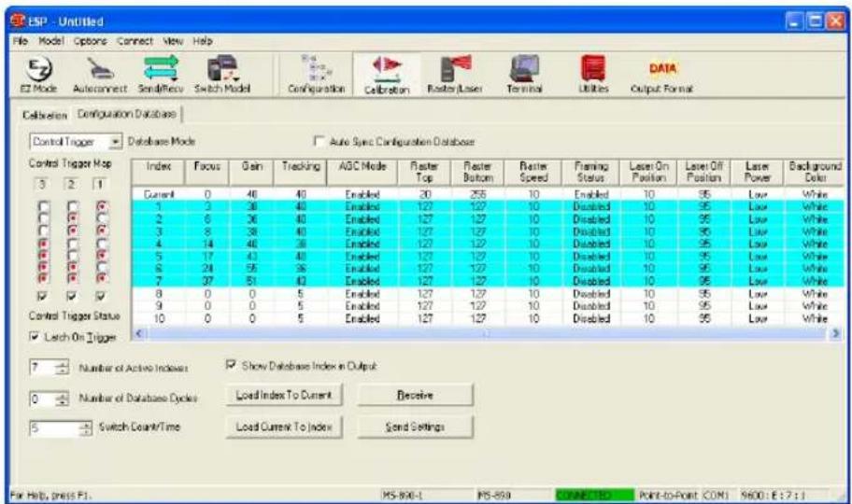Image resolution: width=852 pixels, height=504 pixels.
Task: Toggle trigger map column 3 box for index 4
Action: pos(44,244)
